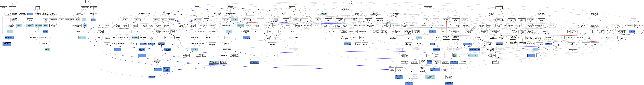Click the 'response to UV' node
The width and height of the screenshot is (644, 85).
coord(114,44)
